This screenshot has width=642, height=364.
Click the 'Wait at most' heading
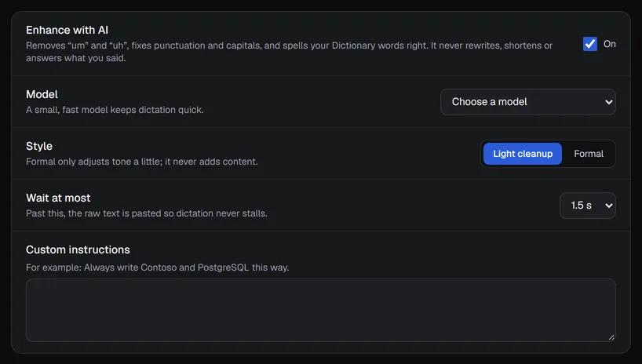point(58,198)
